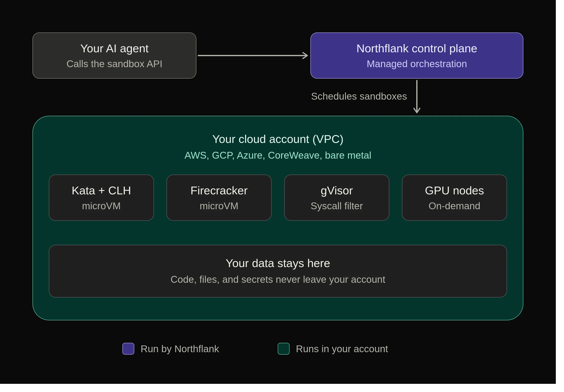
Task: Click the 'Your AI agent' box
Action: pyautogui.click(x=114, y=56)
